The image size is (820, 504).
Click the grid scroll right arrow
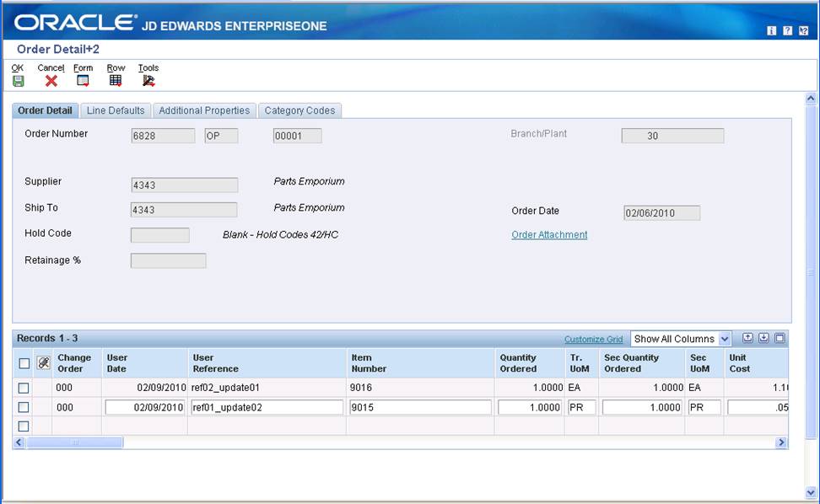pos(781,442)
